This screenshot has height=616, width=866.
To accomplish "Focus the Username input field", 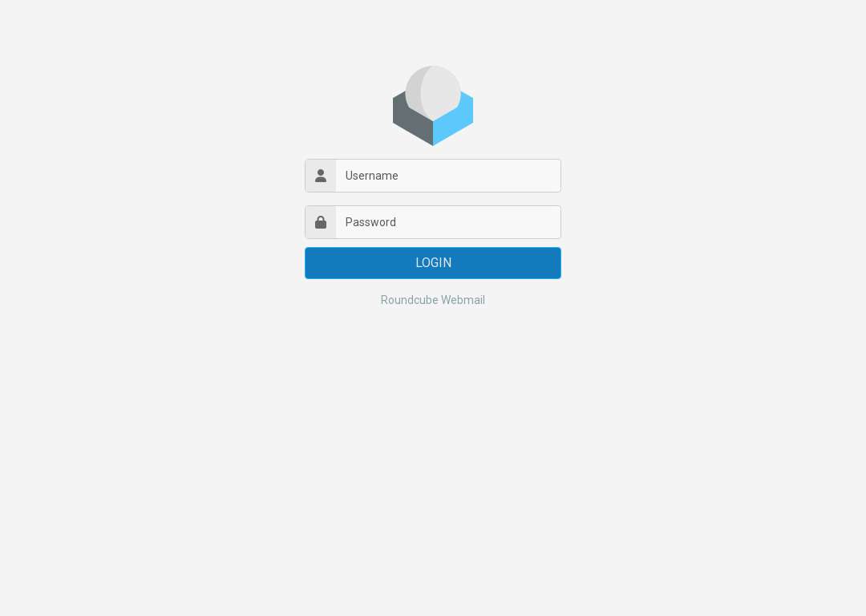I will (x=448, y=176).
